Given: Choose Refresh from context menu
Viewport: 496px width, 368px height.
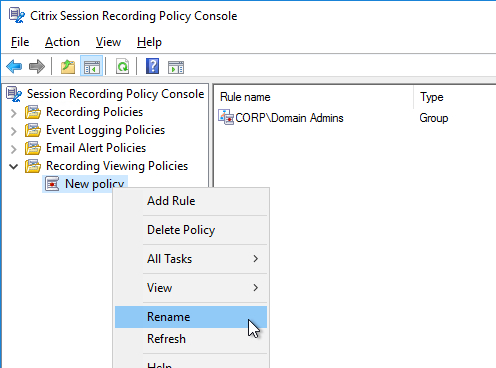Looking at the screenshot, I should [x=191, y=339].
